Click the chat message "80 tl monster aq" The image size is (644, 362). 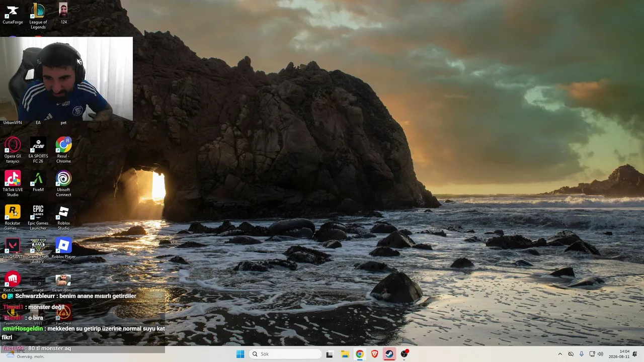pos(49,348)
